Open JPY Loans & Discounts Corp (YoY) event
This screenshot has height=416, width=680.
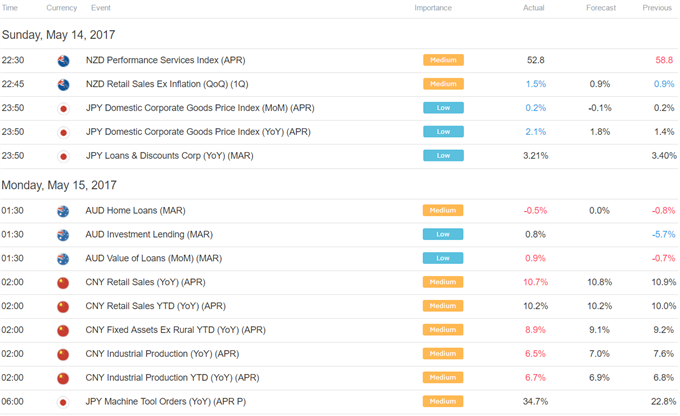170,155
